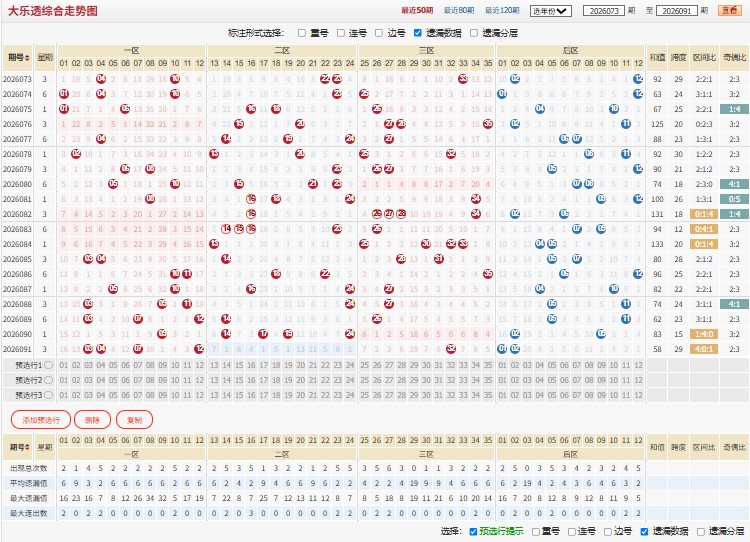This screenshot has height=542, width=750.
Task: Click the 查看 button
Action: [729, 11]
